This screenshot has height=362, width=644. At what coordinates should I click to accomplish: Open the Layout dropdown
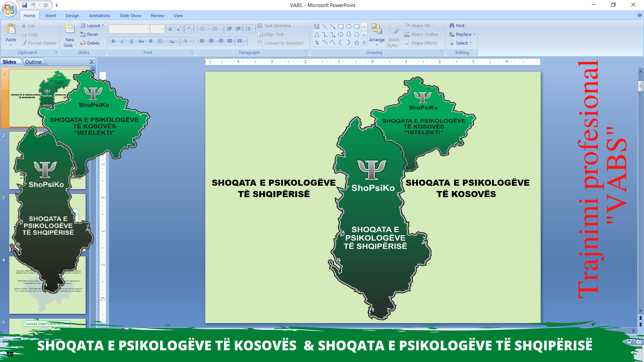92,25
